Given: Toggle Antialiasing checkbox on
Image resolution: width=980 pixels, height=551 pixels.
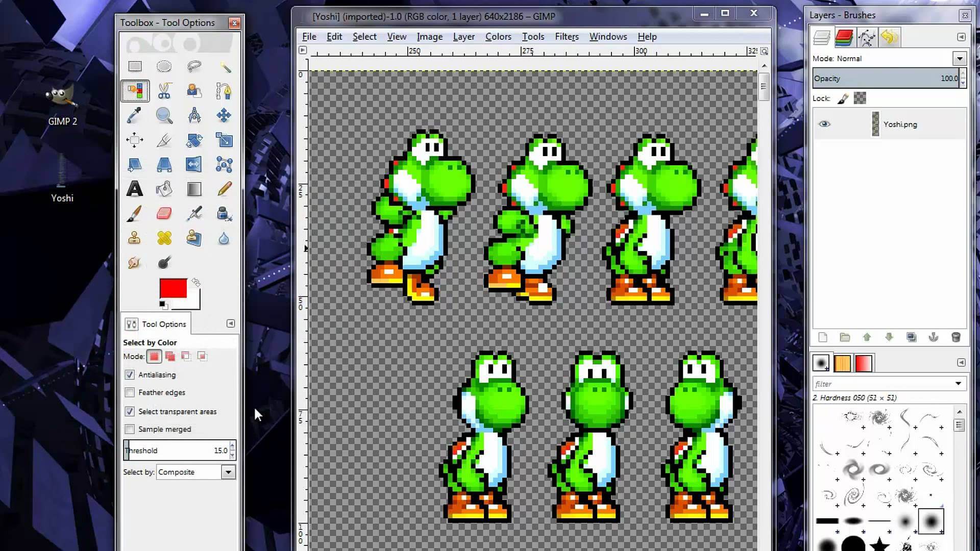Looking at the screenshot, I should click(x=129, y=375).
